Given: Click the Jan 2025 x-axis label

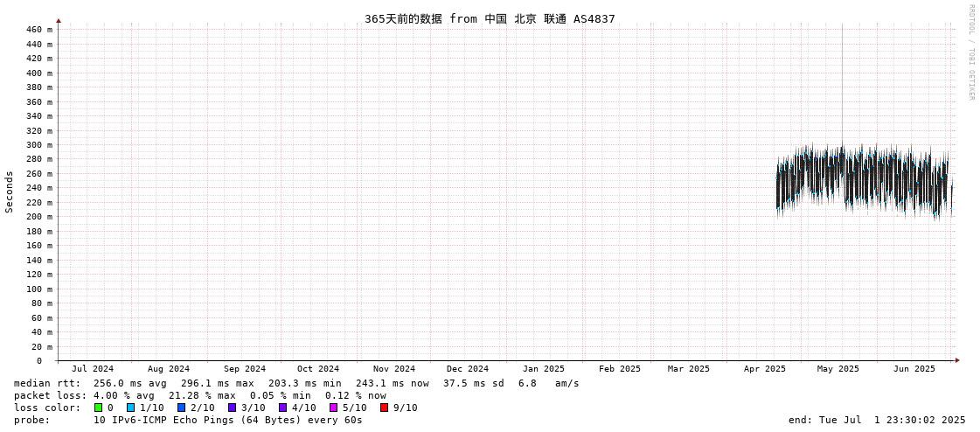Looking at the screenshot, I should [544, 369].
